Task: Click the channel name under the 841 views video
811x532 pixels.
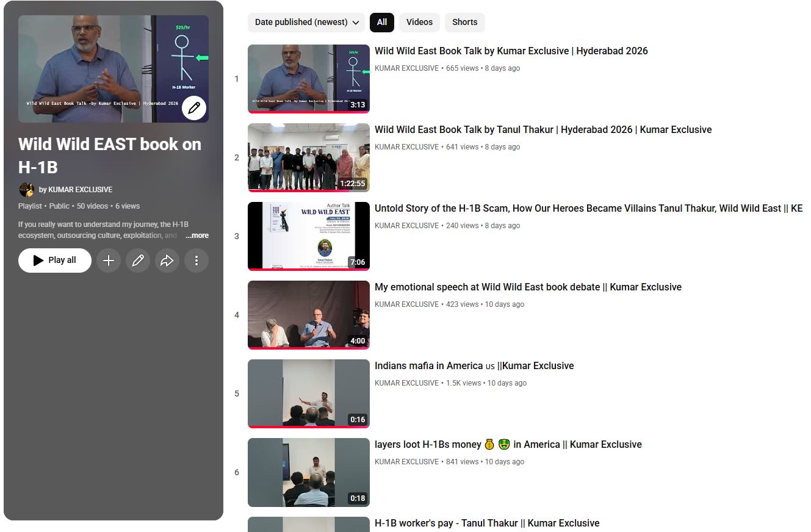Action: 406,462
